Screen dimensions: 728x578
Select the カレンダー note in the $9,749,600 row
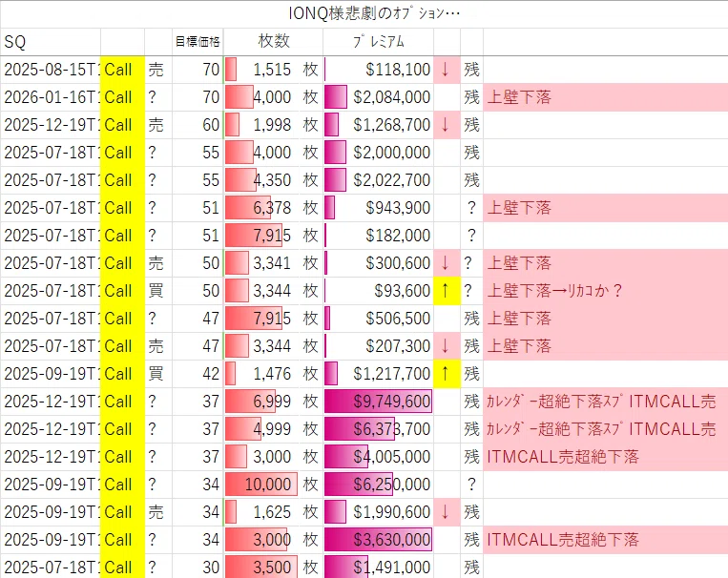tap(606, 402)
